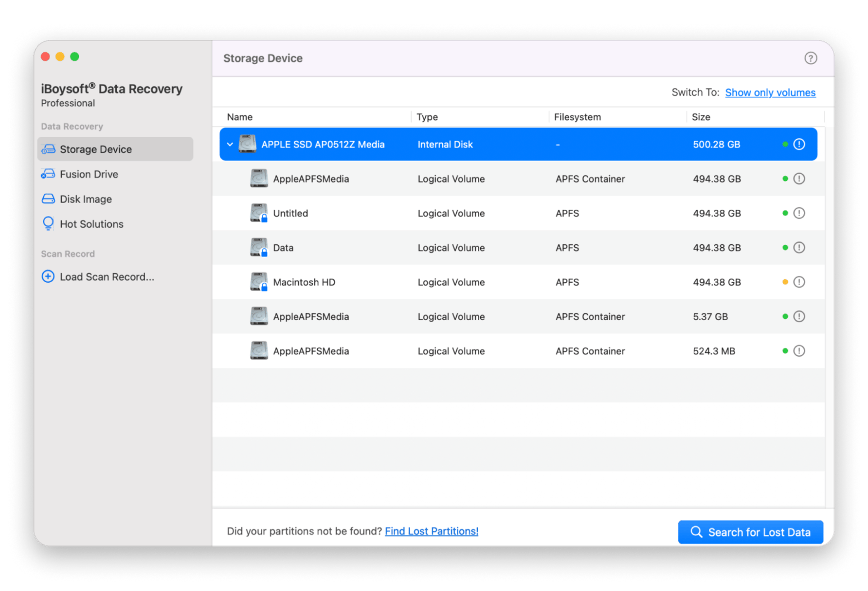Open info icon for the 524.3 MB AppleAPFSMedia
This screenshot has width=868, height=591.
pos(799,351)
